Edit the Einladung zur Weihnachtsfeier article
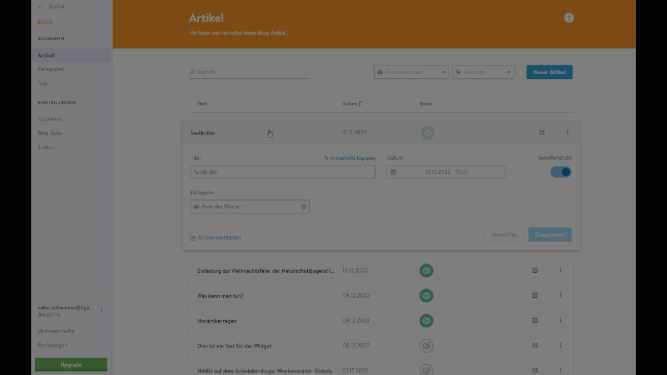This screenshot has width=667, height=375. [535, 270]
